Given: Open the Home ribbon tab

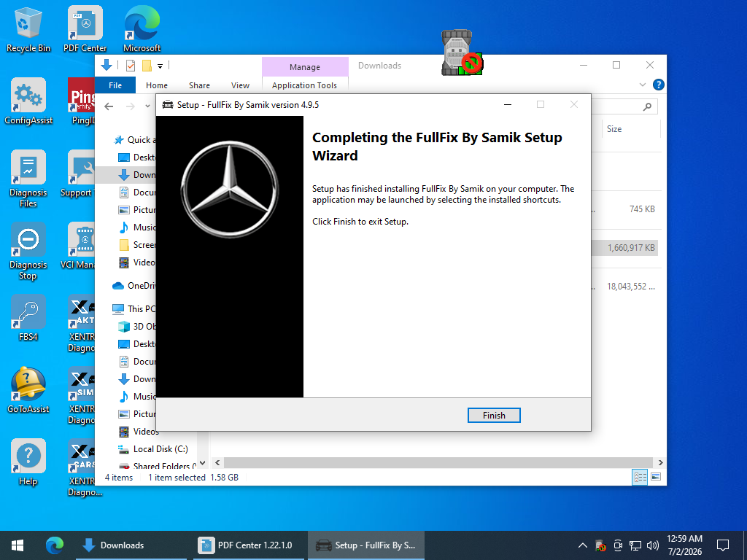Looking at the screenshot, I should (x=157, y=85).
